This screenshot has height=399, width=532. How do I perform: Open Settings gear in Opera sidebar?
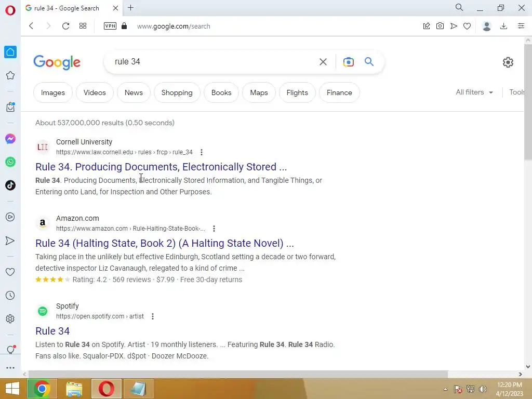(x=10, y=318)
